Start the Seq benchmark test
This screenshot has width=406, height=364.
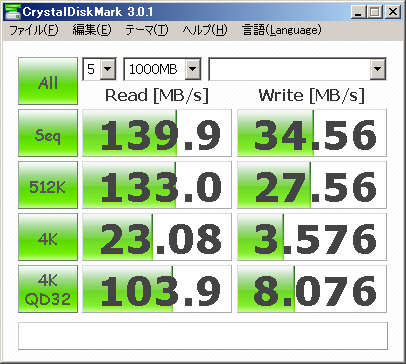pos(48,133)
